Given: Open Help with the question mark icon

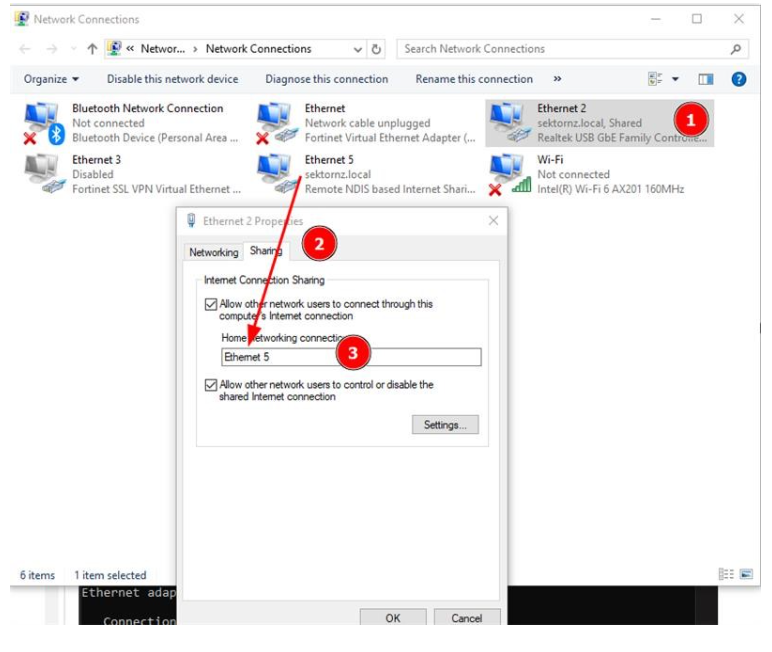Looking at the screenshot, I should pos(739,79).
